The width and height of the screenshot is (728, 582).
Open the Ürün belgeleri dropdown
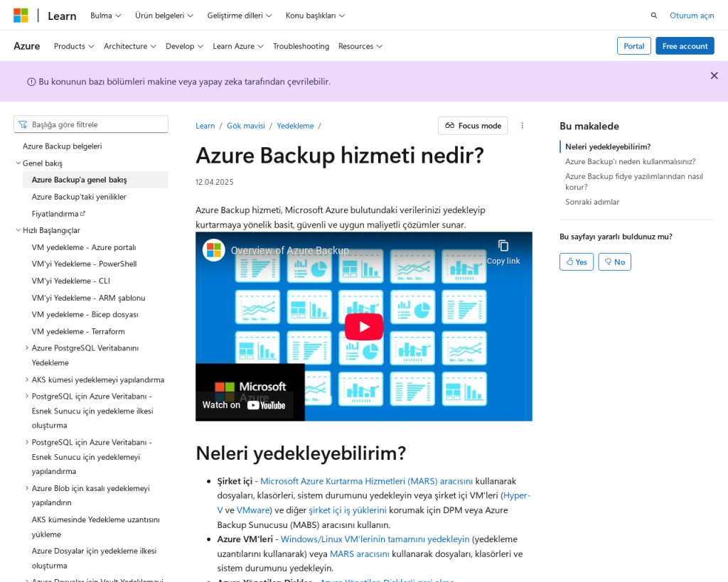[x=164, y=16]
